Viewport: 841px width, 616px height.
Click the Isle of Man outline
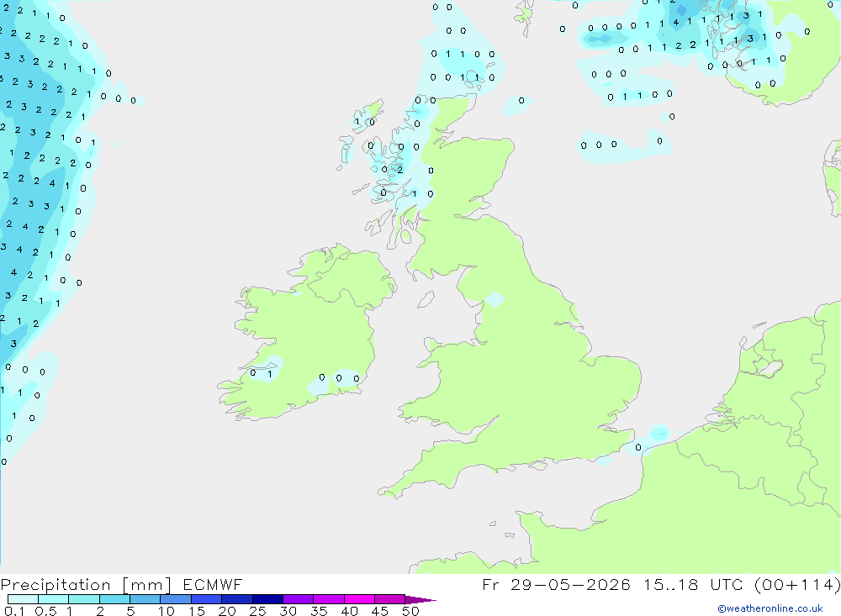pos(426,299)
